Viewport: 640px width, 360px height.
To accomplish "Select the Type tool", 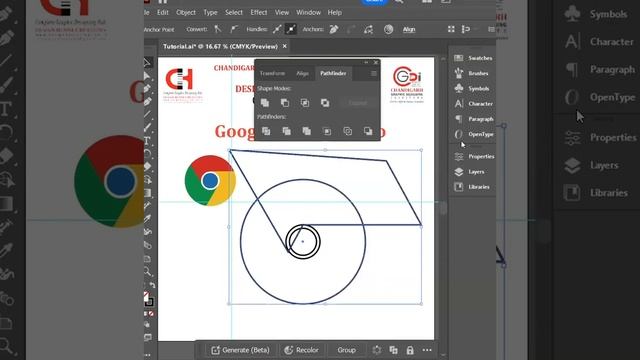I will click(147, 141).
